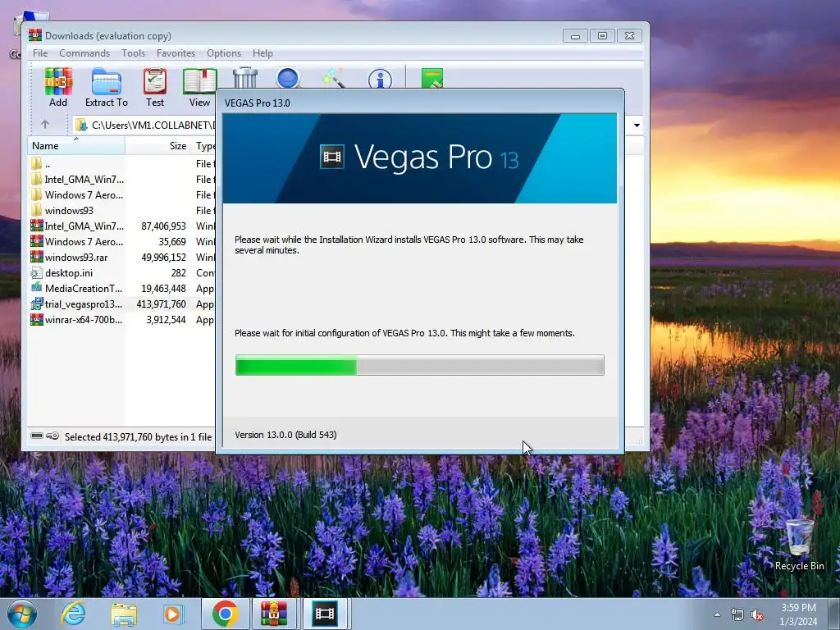
Task: Select the winrar-x64-700b file
Action: coord(121,319)
